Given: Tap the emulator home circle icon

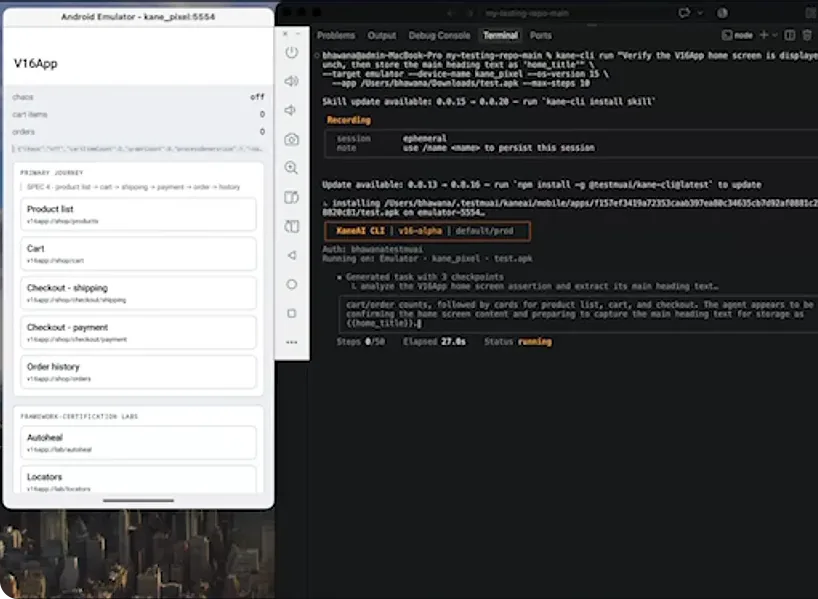Looking at the screenshot, I should click(x=292, y=284).
